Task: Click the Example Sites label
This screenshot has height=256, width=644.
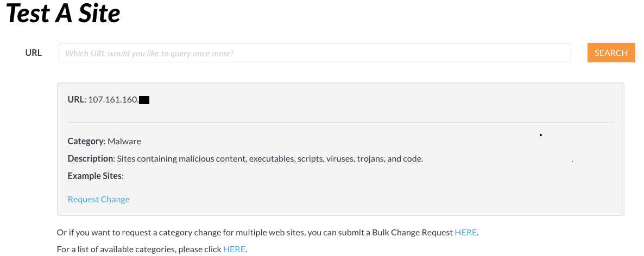Action: coord(95,176)
